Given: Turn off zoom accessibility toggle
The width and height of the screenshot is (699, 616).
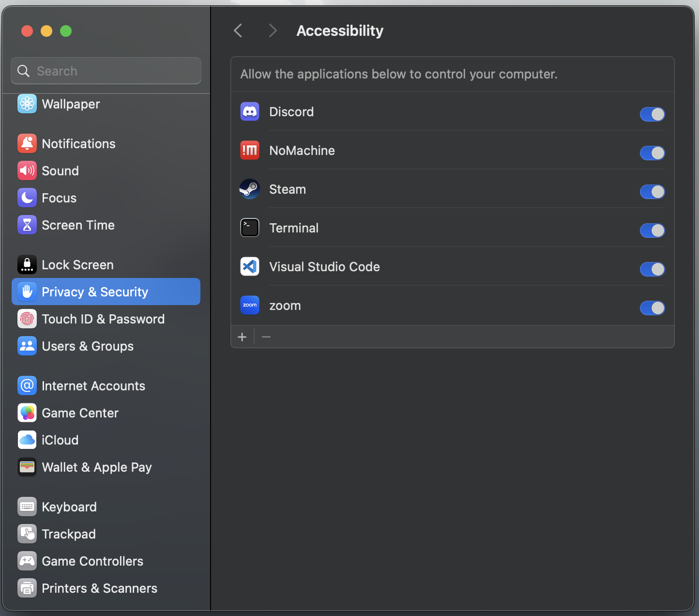Looking at the screenshot, I should click(x=652, y=308).
